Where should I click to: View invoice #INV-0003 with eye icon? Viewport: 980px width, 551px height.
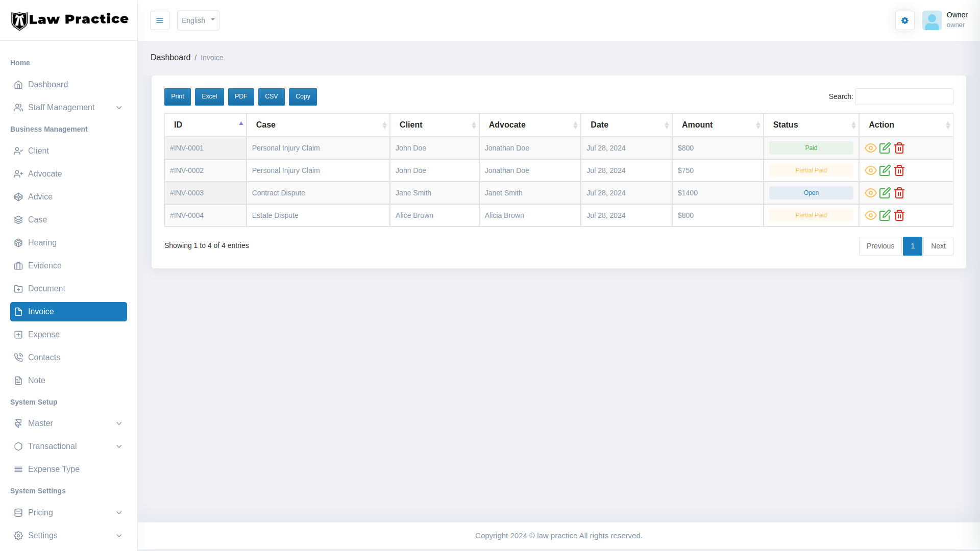[870, 193]
